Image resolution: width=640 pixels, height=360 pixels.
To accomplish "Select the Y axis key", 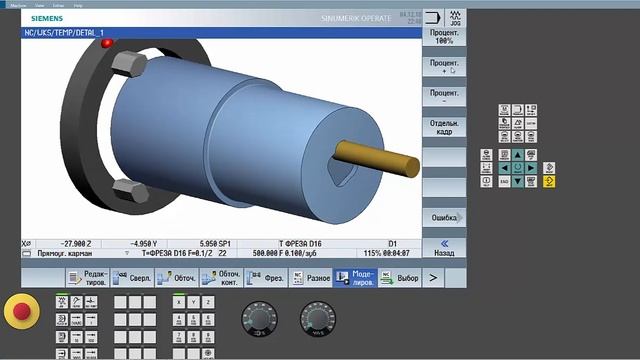I will pyautogui.click(x=193, y=302).
